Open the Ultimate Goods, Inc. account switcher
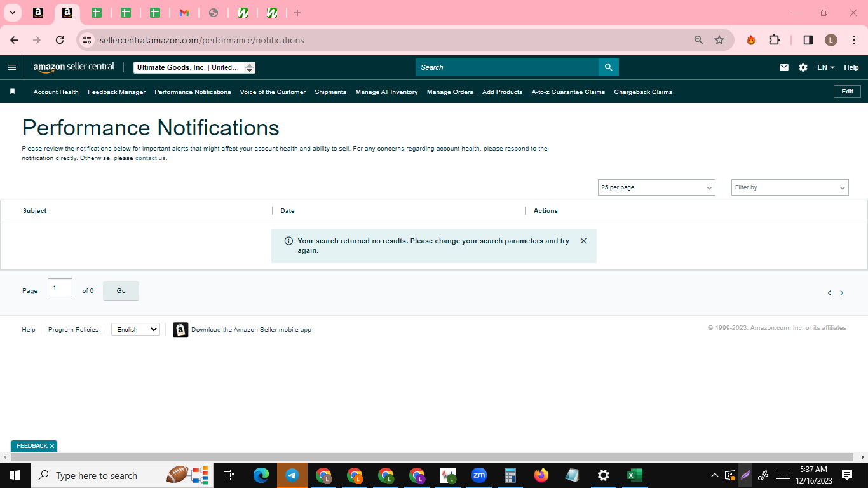 pos(194,67)
